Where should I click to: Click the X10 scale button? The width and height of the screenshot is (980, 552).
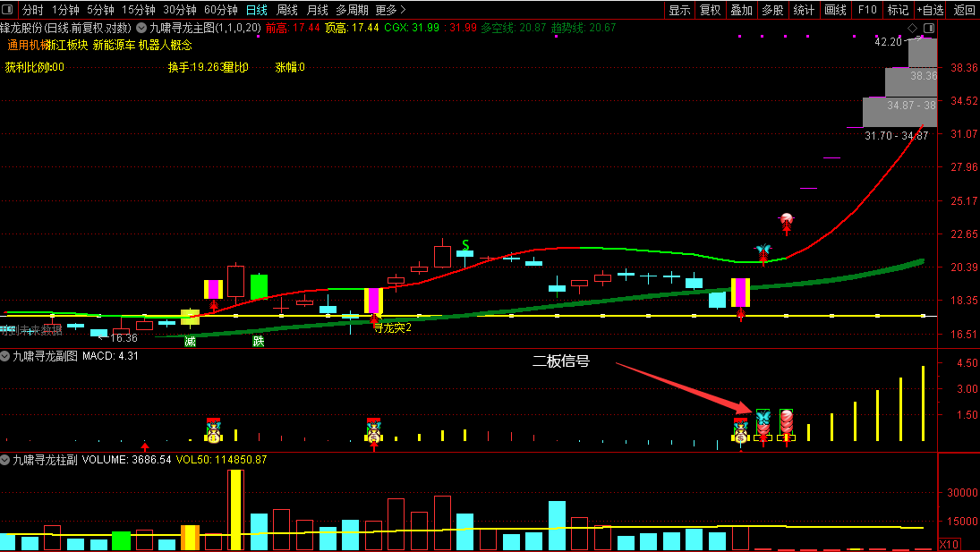[950, 544]
